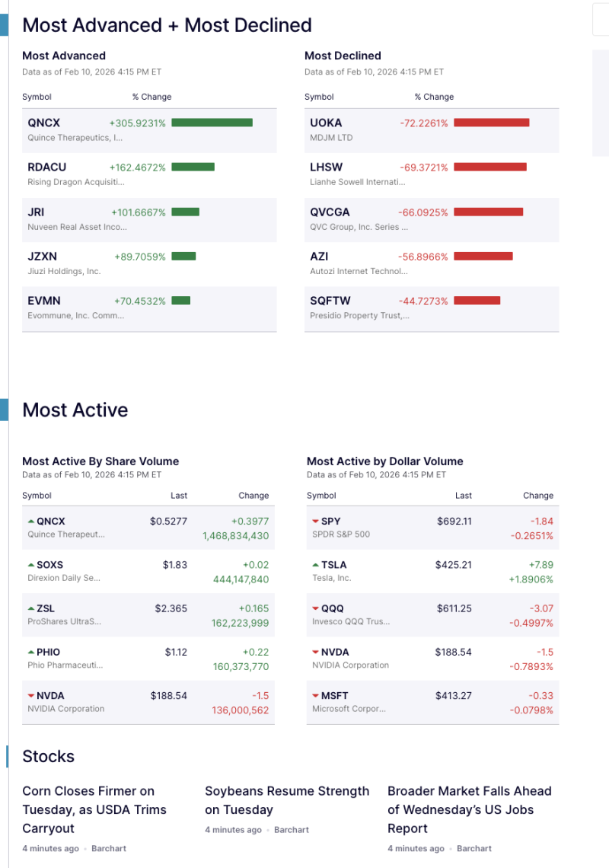The image size is (609, 868).
Task: Click the Stocks section heading
Action: click(x=48, y=756)
